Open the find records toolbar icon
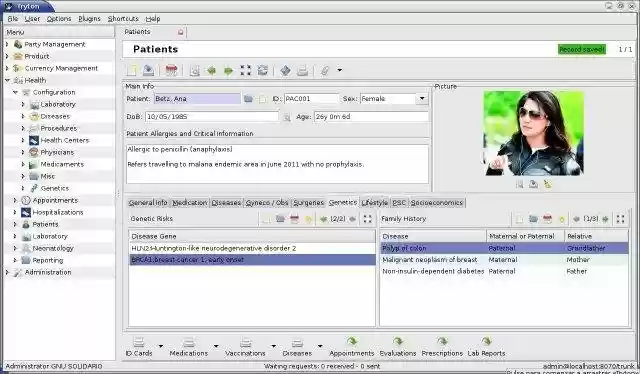 pos(195,71)
